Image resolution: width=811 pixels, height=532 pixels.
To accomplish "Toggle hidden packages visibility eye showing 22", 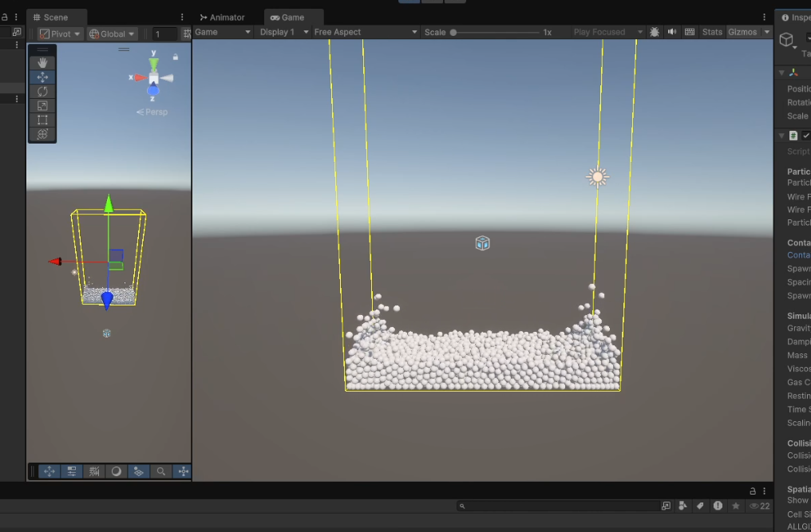I will pyautogui.click(x=759, y=506).
